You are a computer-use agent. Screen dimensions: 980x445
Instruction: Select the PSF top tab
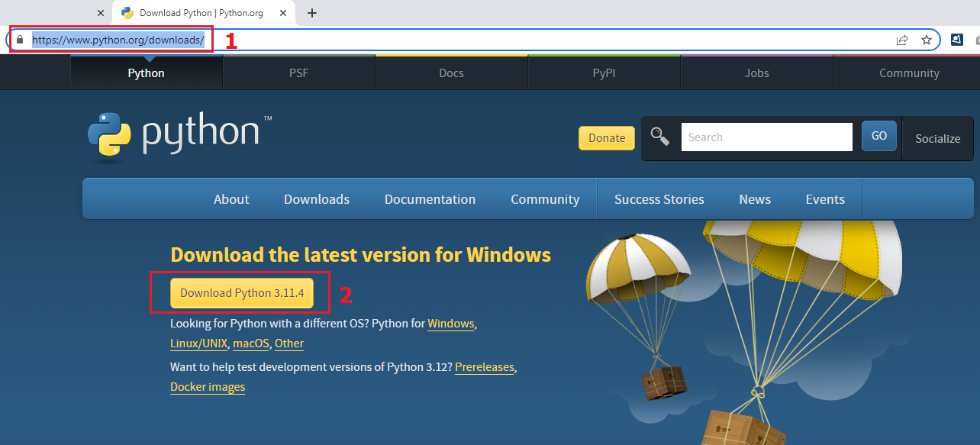pyautogui.click(x=298, y=73)
